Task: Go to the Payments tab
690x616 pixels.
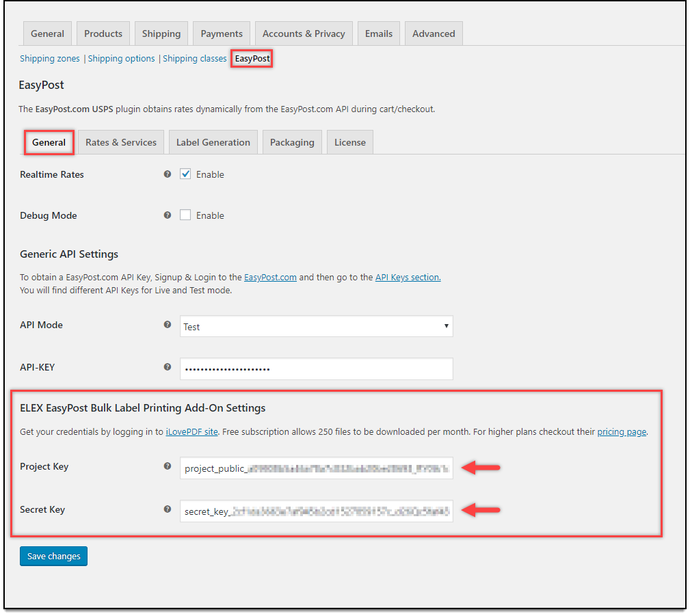Action: coord(222,34)
